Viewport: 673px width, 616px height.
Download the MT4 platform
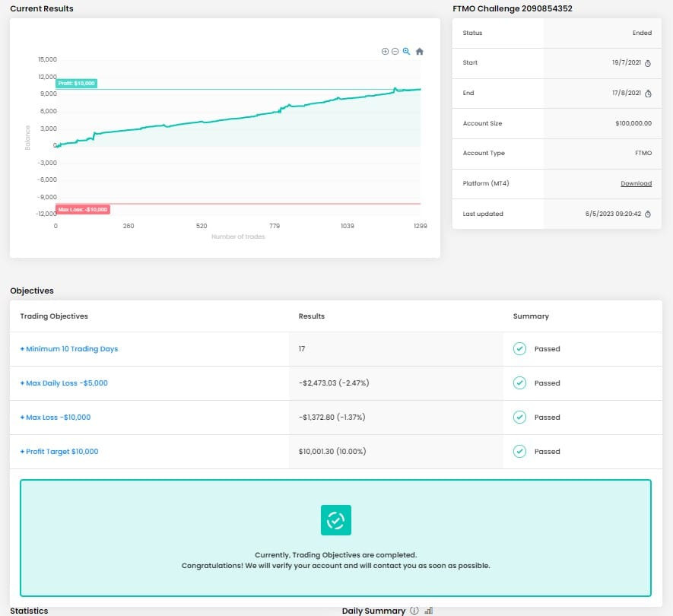pyautogui.click(x=636, y=184)
